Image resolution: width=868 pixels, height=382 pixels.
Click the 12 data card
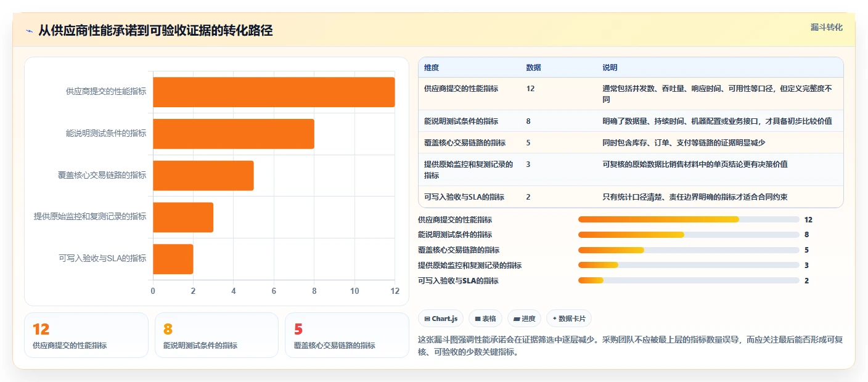86,335
